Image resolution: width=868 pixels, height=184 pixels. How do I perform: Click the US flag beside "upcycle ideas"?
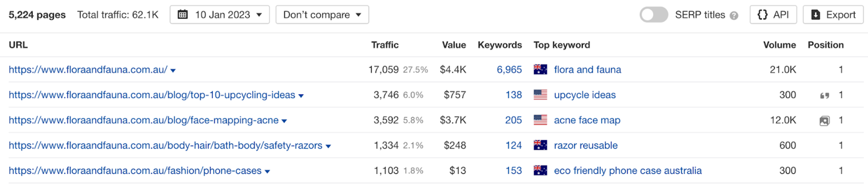tap(540, 95)
